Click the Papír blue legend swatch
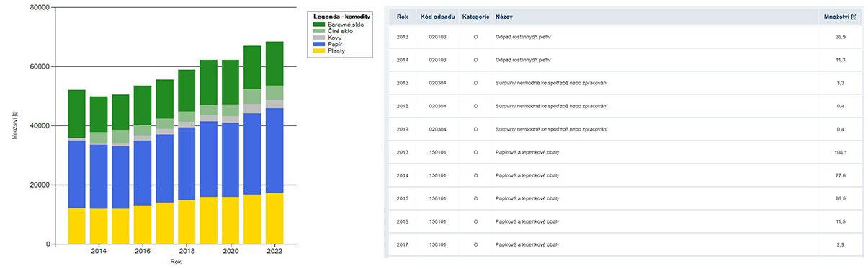Screen dimensions: 868x269 319,44
